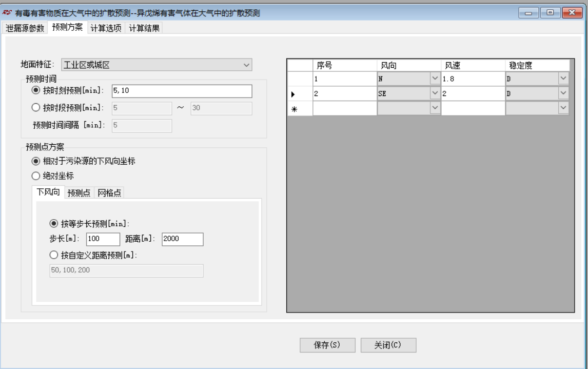Click the 风速 column header
588x369 pixels.
click(x=473, y=66)
